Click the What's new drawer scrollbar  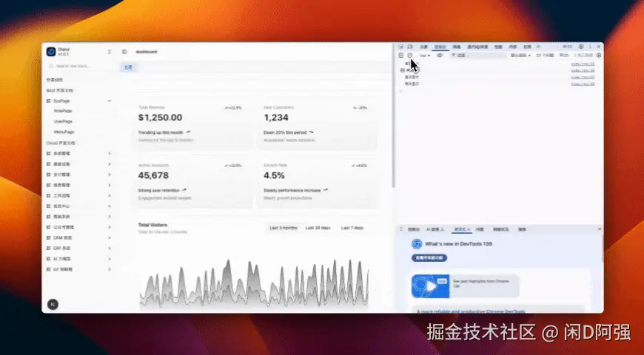[602, 249]
